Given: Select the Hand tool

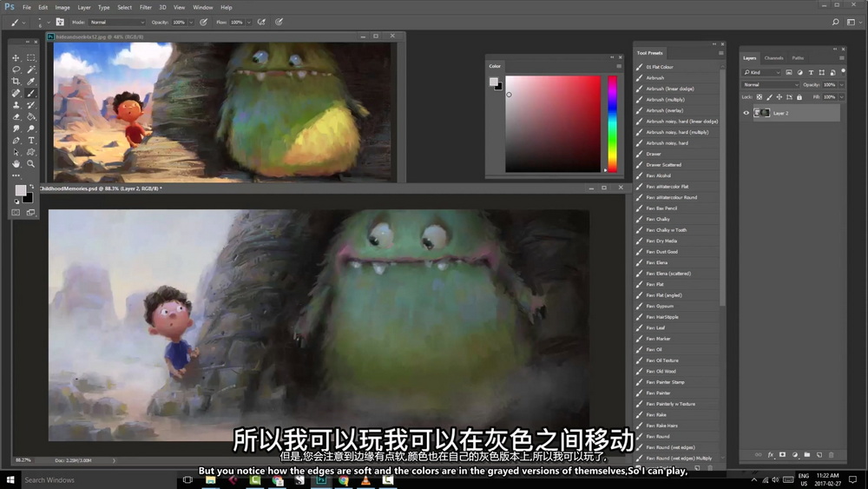Looking at the screenshot, I should coord(16,164).
